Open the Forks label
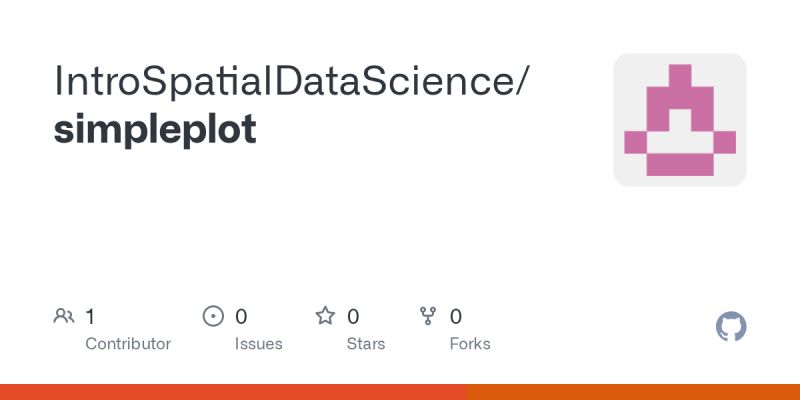 pos(470,344)
